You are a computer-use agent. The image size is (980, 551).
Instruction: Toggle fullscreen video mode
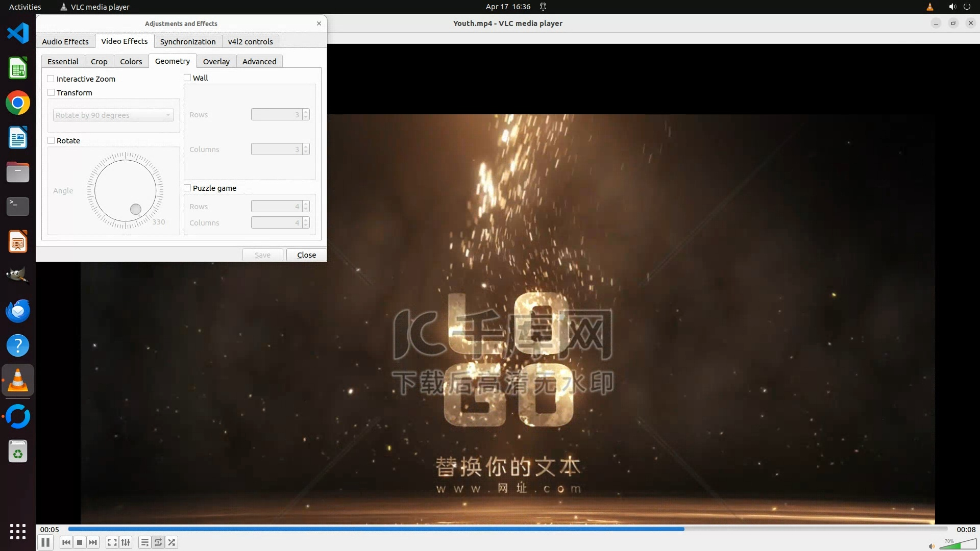point(112,542)
